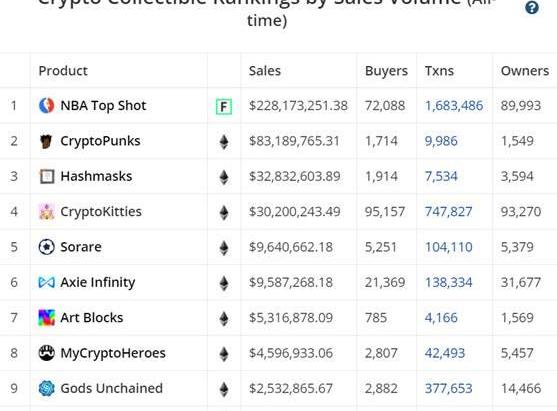This screenshot has width=557, height=411.
Task: Click the CryptoKitties cat icon
Action: click(47, 212)
